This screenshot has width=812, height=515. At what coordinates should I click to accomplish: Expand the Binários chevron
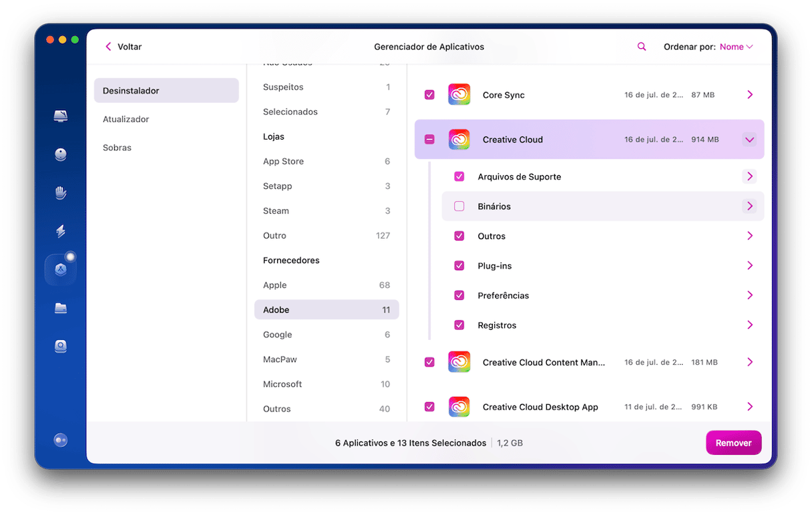(749, 206)
